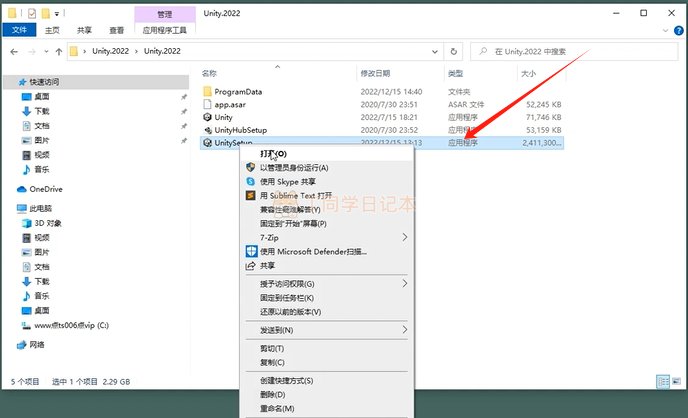Go up one folder level arrow
The height and width of the screenshot is (418, 688).
(59, 51)
